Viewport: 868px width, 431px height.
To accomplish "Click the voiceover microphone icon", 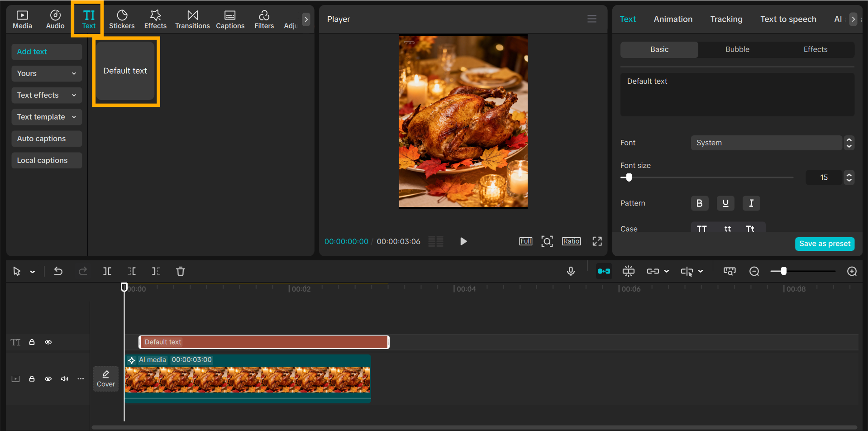I will [570, 271].
